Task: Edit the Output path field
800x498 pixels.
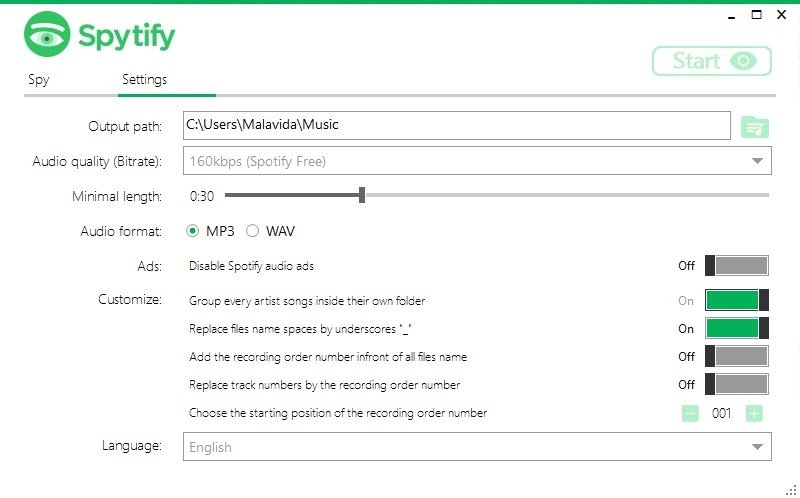Action: (457, 126)
